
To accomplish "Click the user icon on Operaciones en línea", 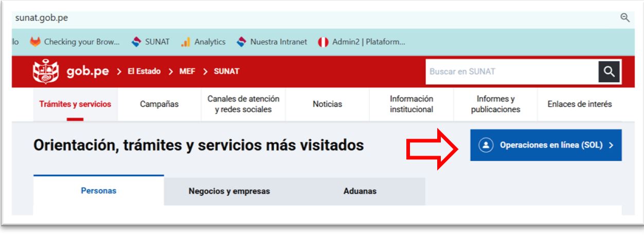I will click(486, 145).
